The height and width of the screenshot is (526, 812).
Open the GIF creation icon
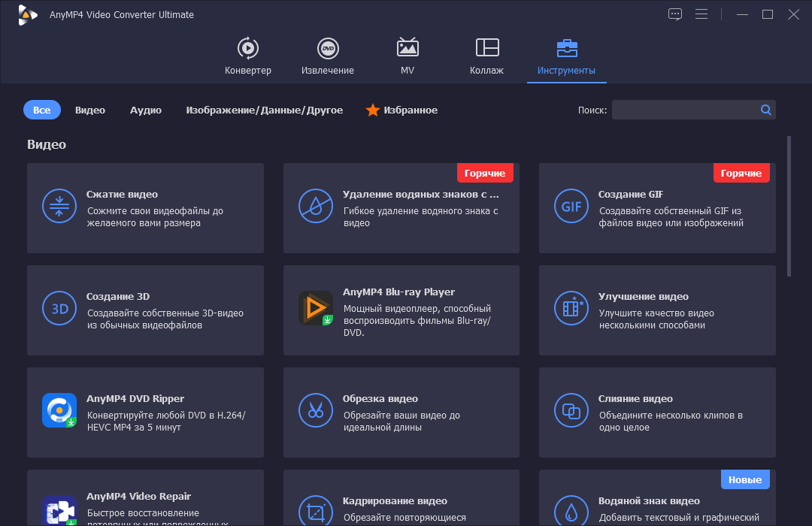coord(571,206)
